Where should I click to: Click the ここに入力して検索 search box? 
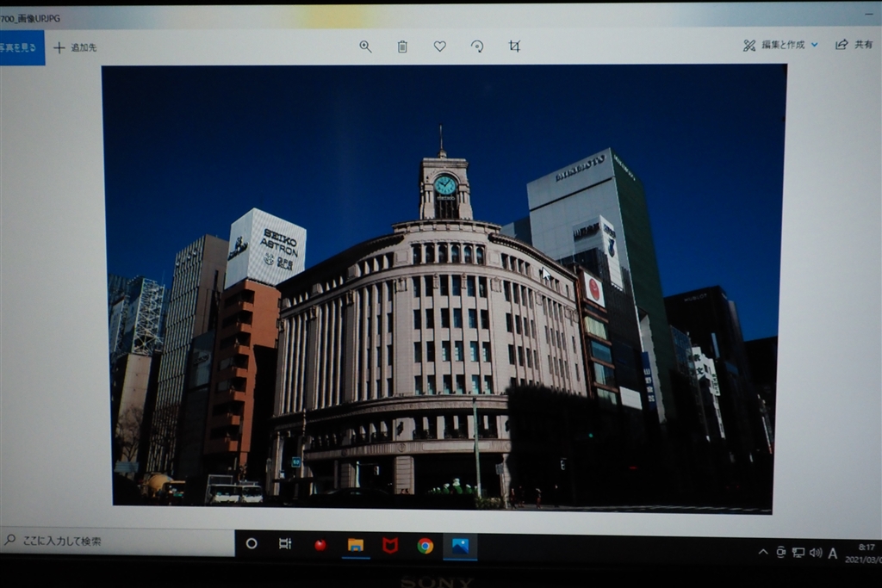(x=117, y=541)
